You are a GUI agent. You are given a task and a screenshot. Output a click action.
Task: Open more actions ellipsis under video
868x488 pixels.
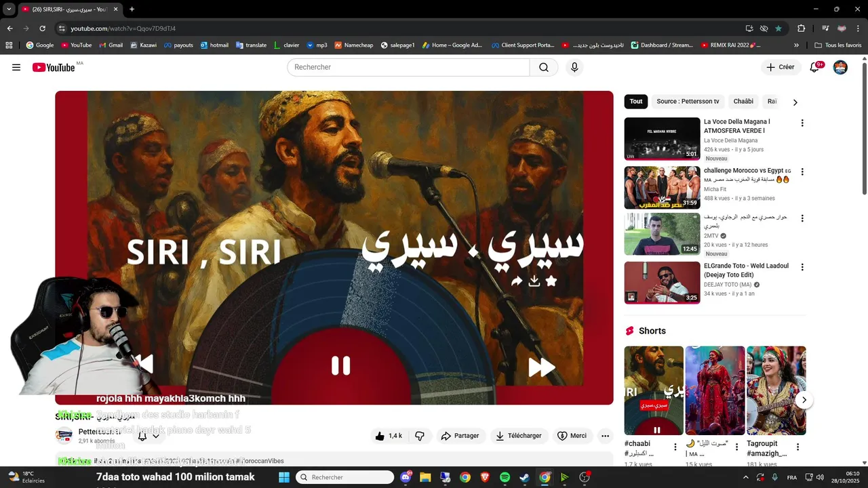[x=605, y=436]
